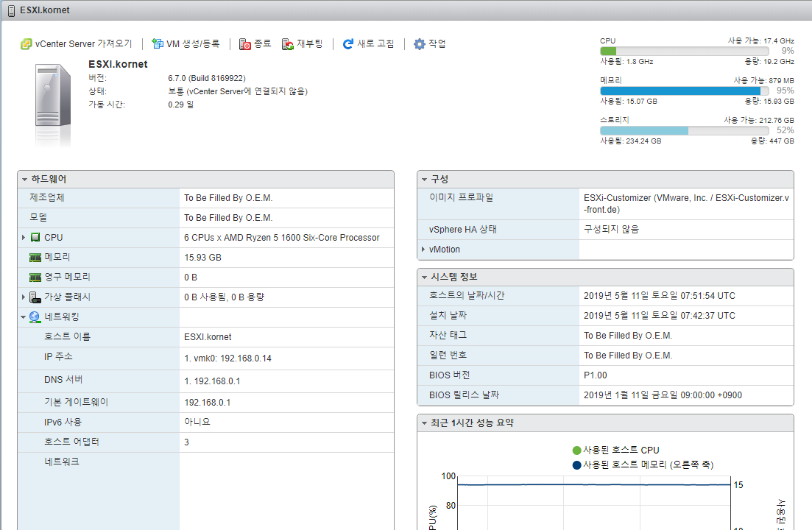812x530 pixels.
Task: Click the actions gear (작업) icon
Action: coord(420,44)
